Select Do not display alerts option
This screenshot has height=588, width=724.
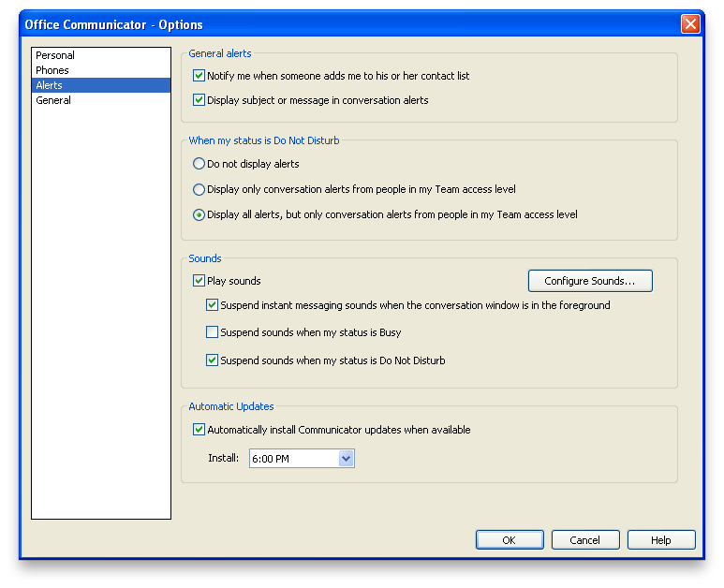tap(199, 164)
